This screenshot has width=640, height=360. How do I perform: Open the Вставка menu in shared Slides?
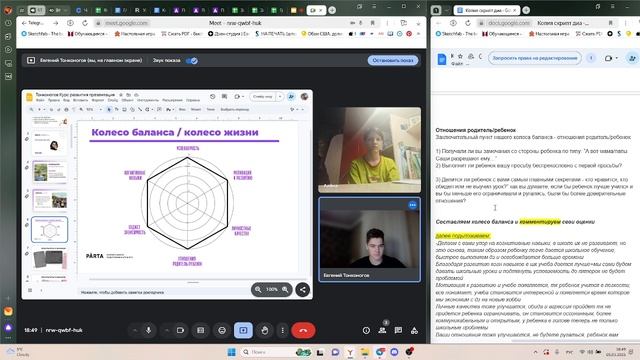click(x=80, y=100)
